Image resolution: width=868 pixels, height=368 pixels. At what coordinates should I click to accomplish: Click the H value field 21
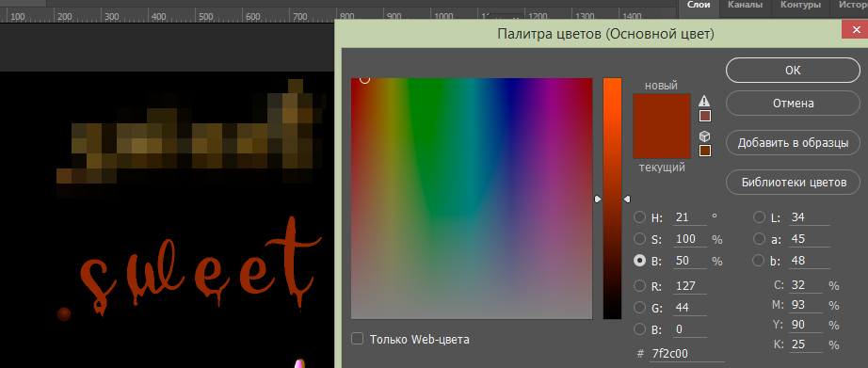690,217
